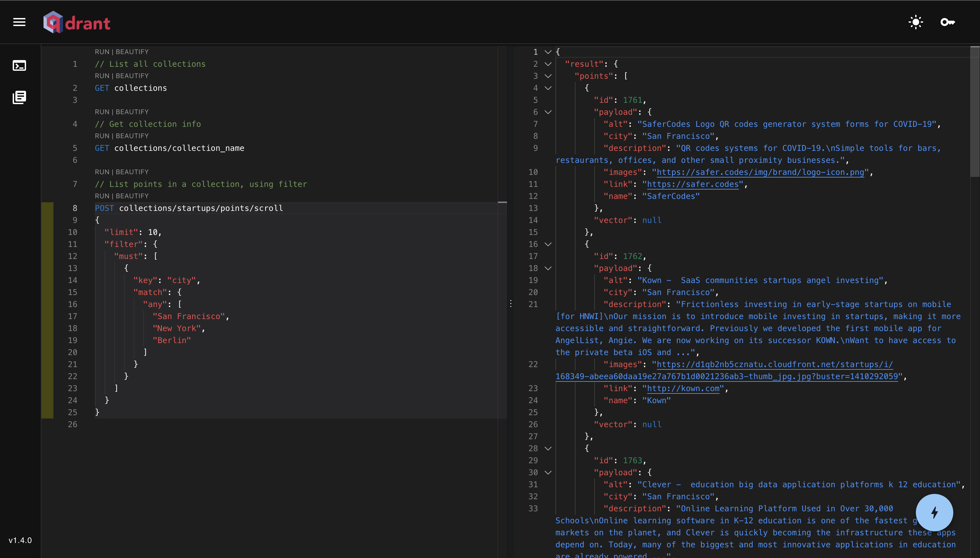Toggle the color theme with the sun icon
980x558 pixels.
tap(916, 22)
